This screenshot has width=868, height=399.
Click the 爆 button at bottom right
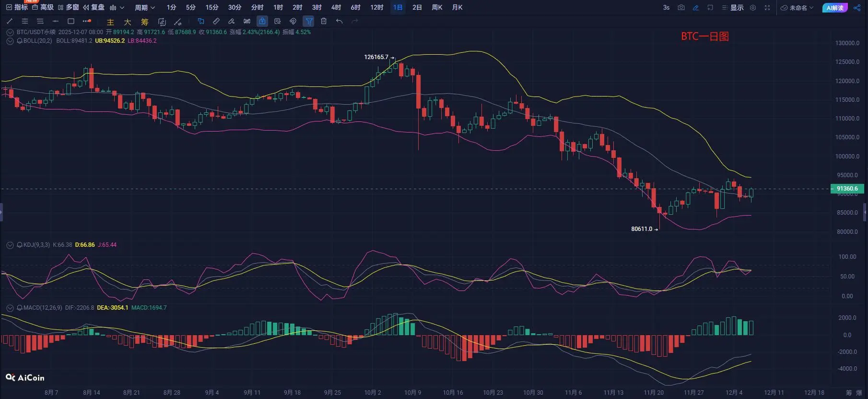pos(859,393)
